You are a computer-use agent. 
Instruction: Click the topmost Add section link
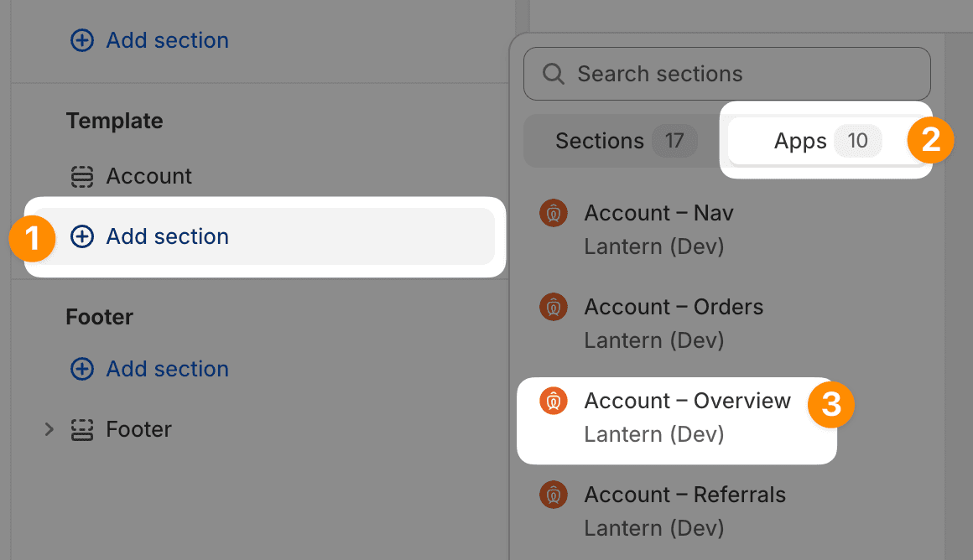pyautogui.click(x=167, y=40)
